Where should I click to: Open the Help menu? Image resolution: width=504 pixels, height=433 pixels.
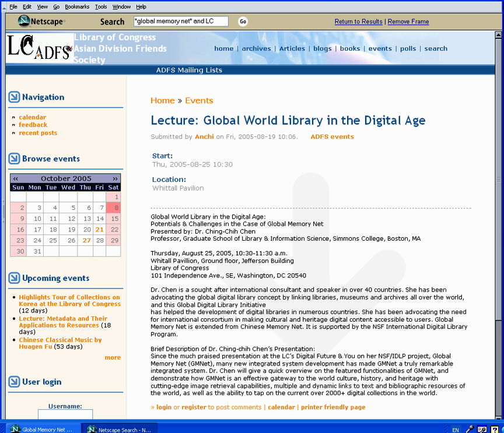141,6
